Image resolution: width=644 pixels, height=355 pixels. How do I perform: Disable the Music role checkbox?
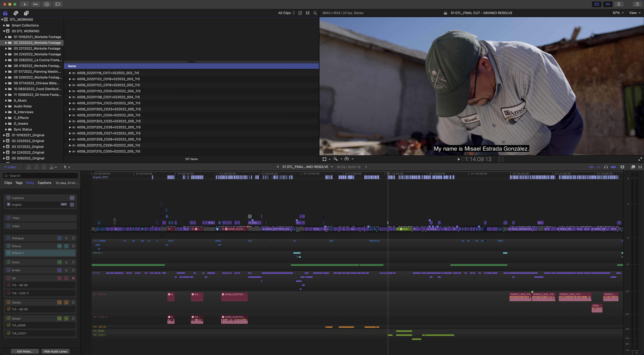9,262
